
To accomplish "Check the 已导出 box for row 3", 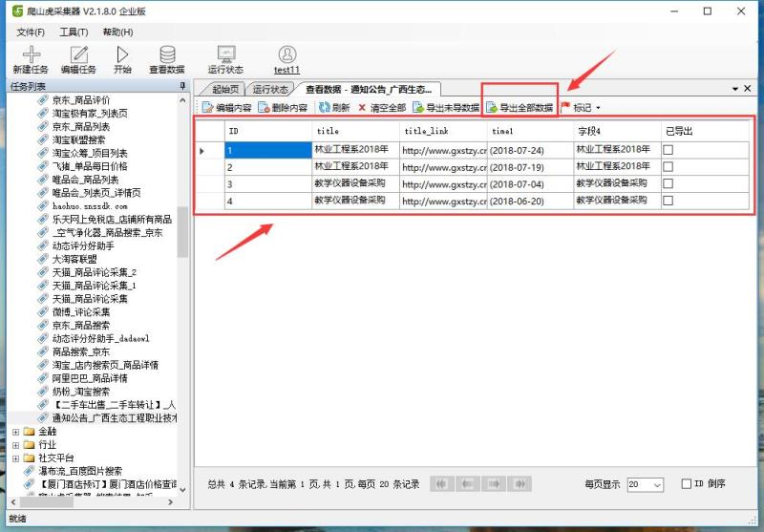I will tap(668, 183).
